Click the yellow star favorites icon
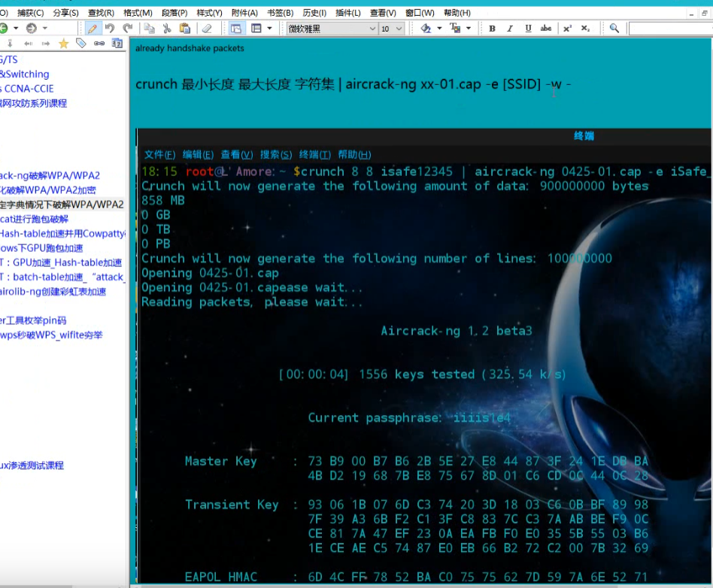The height and width of the screenshot is (588, 713). (64, 43)
